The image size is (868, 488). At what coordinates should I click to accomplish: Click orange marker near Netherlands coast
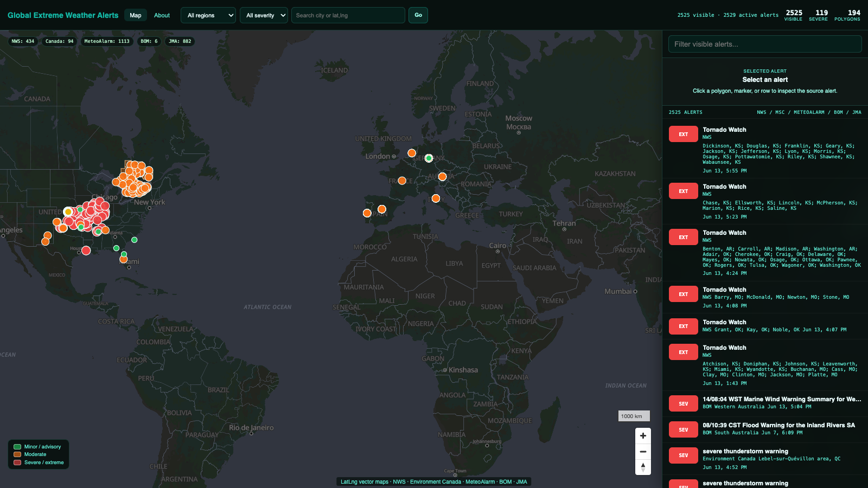tap(412, 153)
